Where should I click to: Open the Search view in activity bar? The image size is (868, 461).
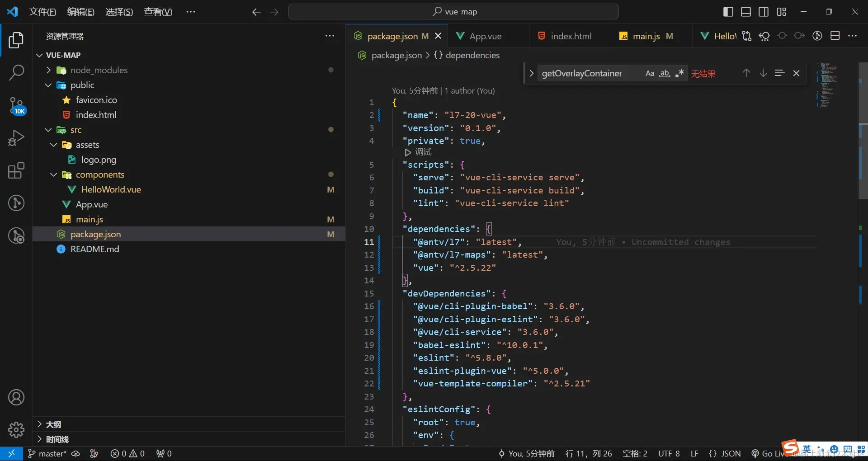click(x=16, y=72)
